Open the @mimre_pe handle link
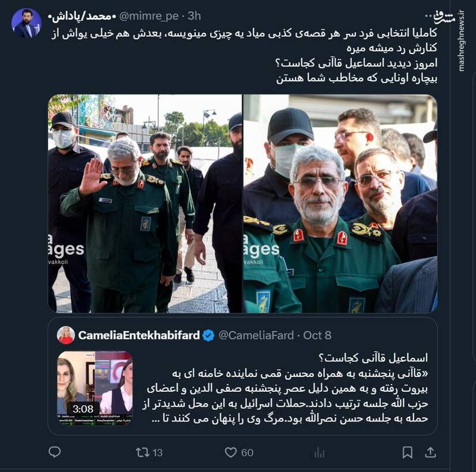Image resolution: width=476 pixels, height=472 pixels. click(x=149, y=16)
